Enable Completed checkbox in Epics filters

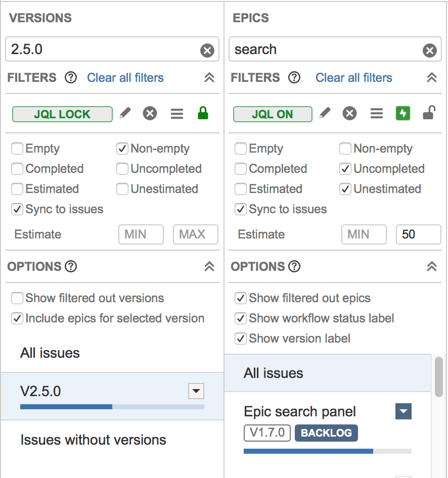(x=241, y=169)
